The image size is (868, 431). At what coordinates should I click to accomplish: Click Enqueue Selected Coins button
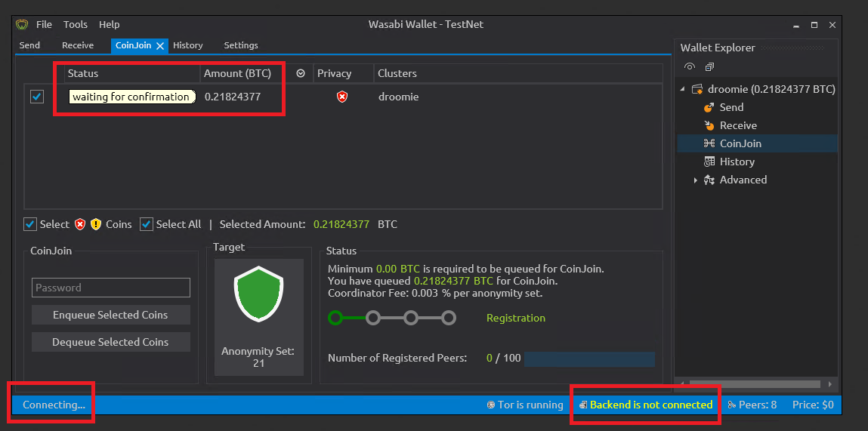[x=111, y=315]
